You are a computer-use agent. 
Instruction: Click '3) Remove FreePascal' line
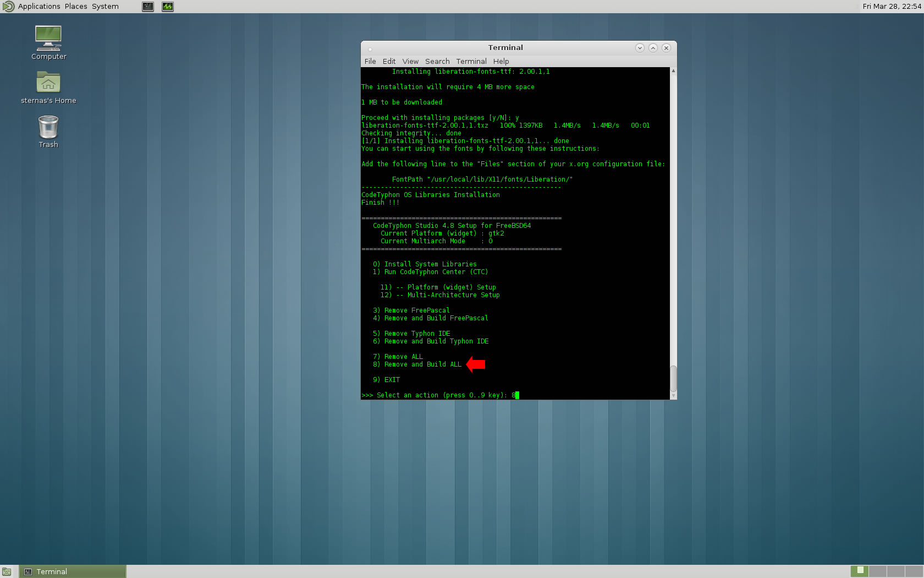tap(411, 310)
